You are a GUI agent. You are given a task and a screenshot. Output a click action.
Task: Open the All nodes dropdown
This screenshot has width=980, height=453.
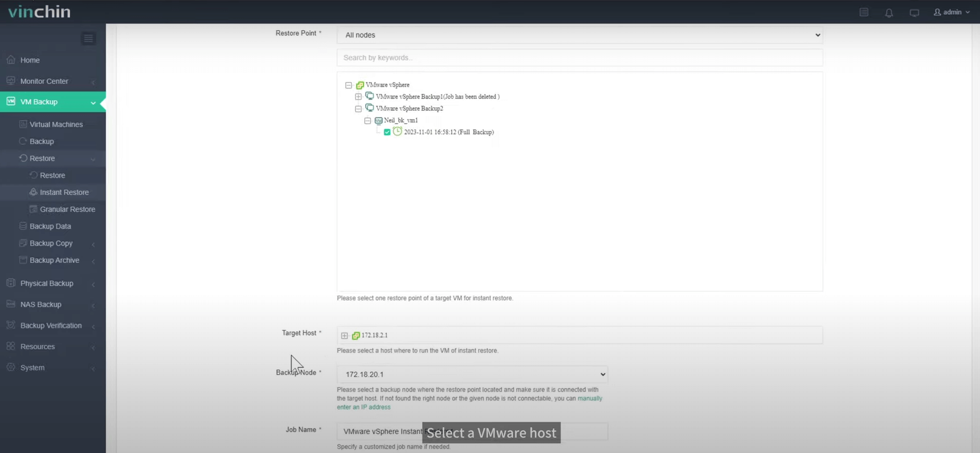click(x=579, y=35)
